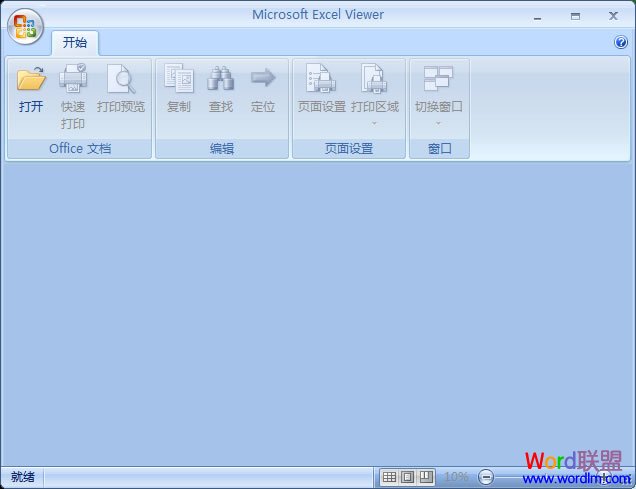Switch to page break preview icon

[x=426, y=477]
